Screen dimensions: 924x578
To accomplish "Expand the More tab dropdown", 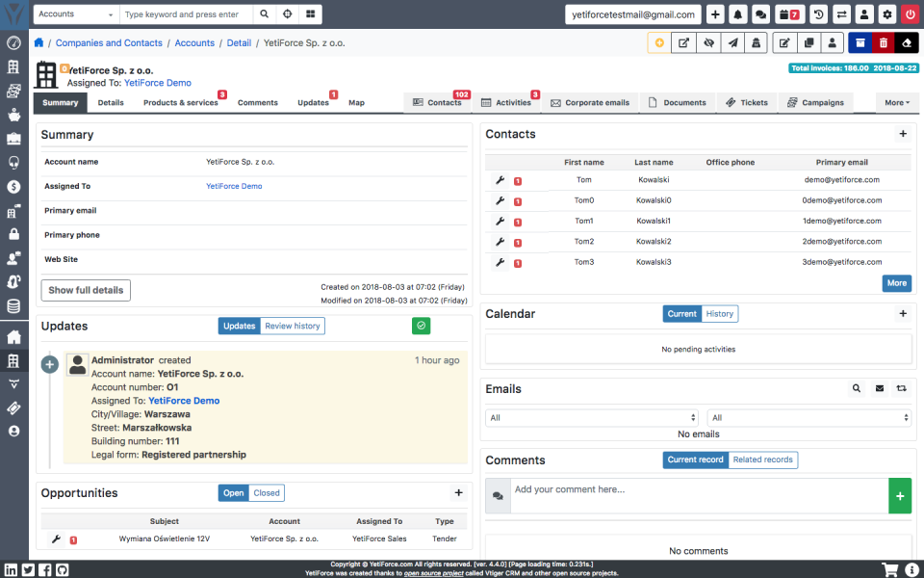I will point(896,102).
